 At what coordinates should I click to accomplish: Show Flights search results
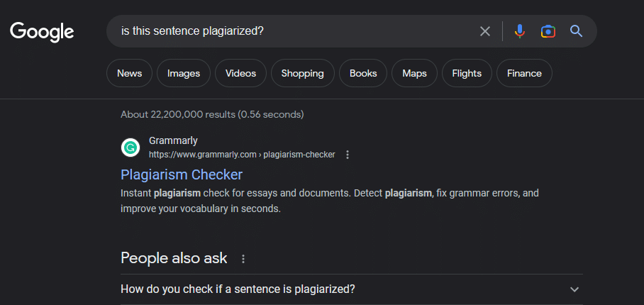point(467,73)
